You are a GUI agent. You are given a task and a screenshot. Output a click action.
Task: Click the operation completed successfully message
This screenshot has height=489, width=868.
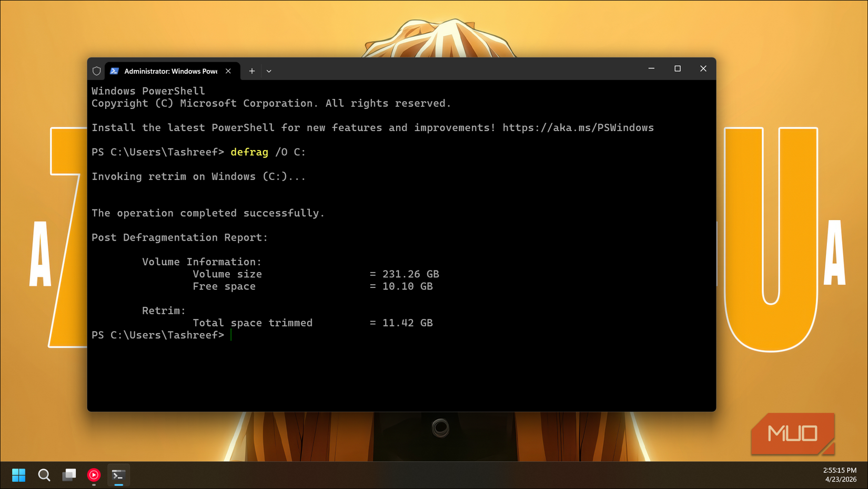point(208,213)
